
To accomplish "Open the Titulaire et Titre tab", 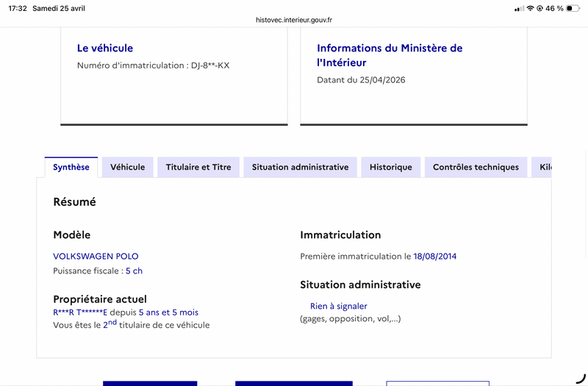I will click(198, 167).
